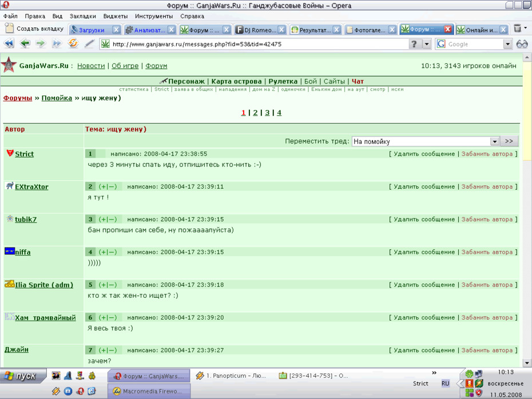Click the blue clan icon next to niffa
532x399 pixels.
click(10, 251)
